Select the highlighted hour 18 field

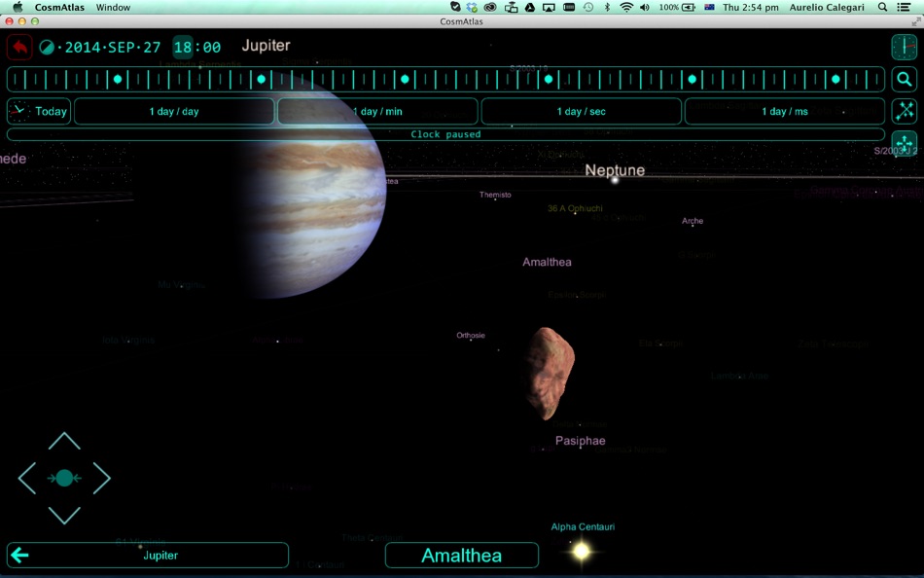click(x=183, y=47)
